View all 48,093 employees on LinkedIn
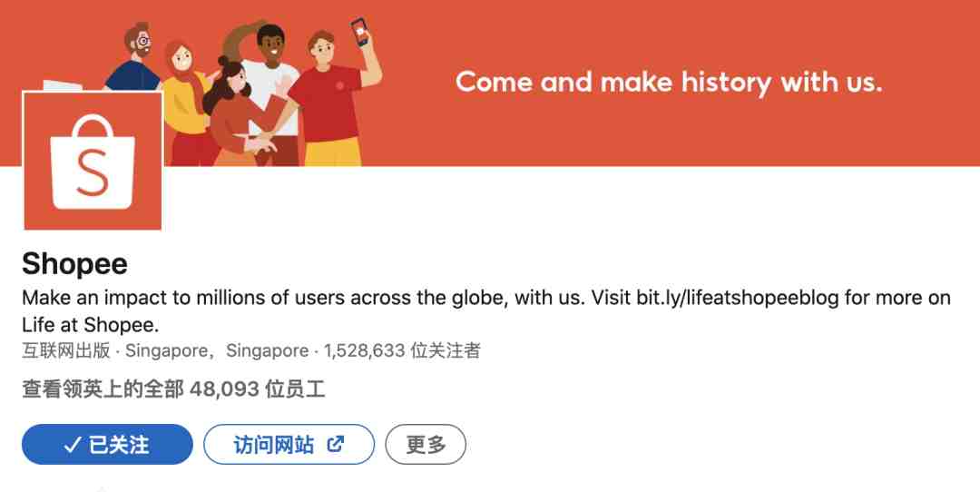980x492 pixels. click(173, 389)
